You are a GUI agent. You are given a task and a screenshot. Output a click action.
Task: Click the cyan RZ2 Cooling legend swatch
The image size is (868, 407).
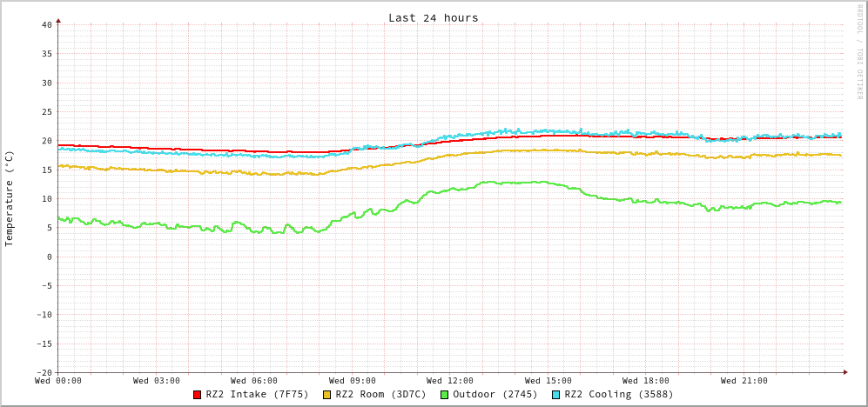[556, 395]
